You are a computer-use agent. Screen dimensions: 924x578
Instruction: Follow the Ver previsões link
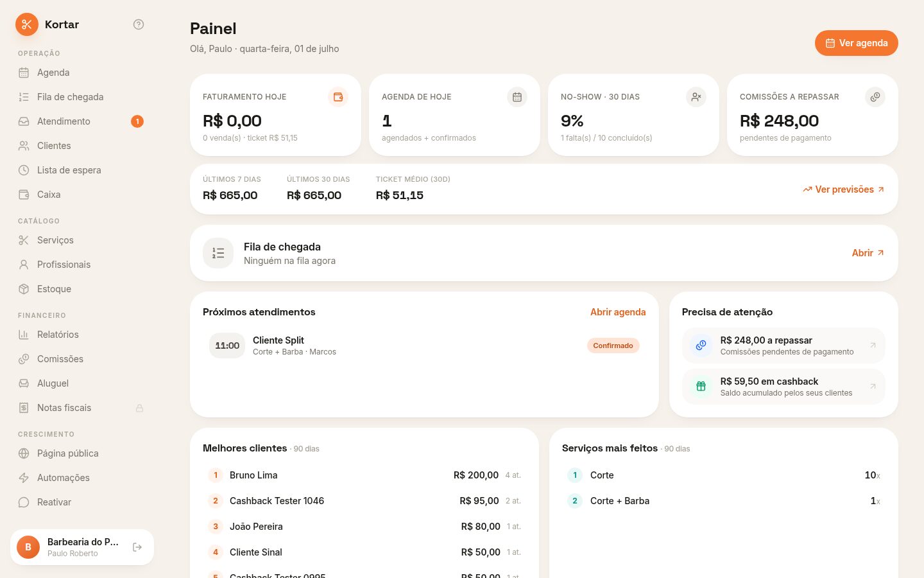click(844, 189)
